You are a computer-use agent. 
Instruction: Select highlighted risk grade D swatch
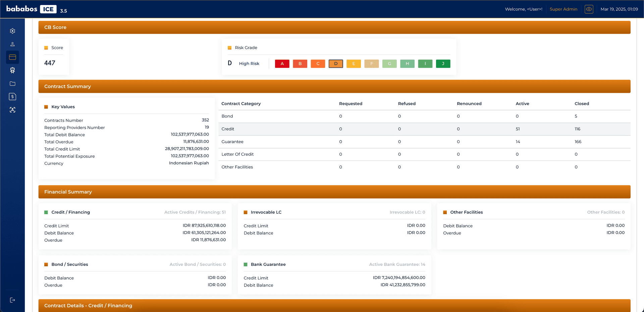336,64
